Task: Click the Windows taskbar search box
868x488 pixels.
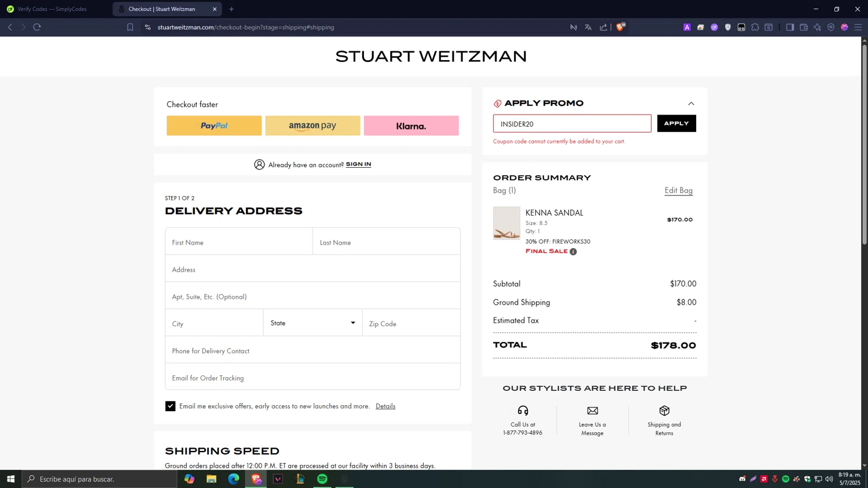Action: 100,479
